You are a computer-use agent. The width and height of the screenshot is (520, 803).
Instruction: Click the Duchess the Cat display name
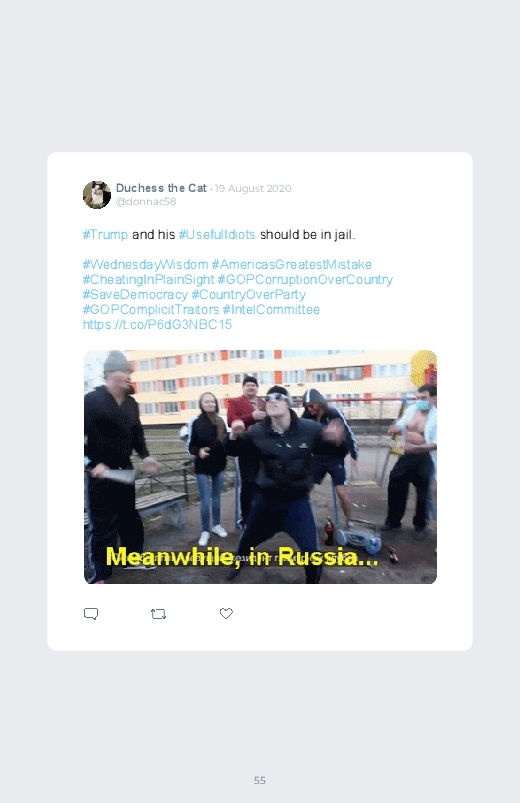coord(161,188)
